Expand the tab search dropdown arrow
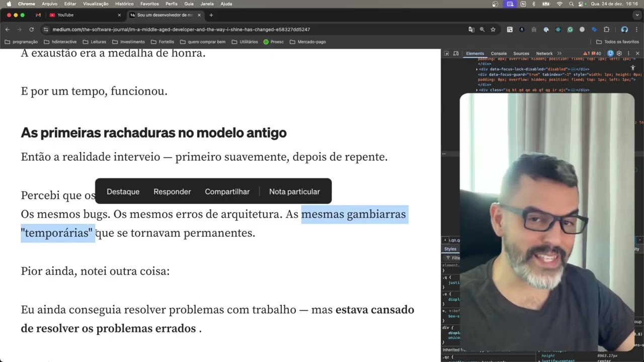 pyautogui.click(x=636, y=15)
